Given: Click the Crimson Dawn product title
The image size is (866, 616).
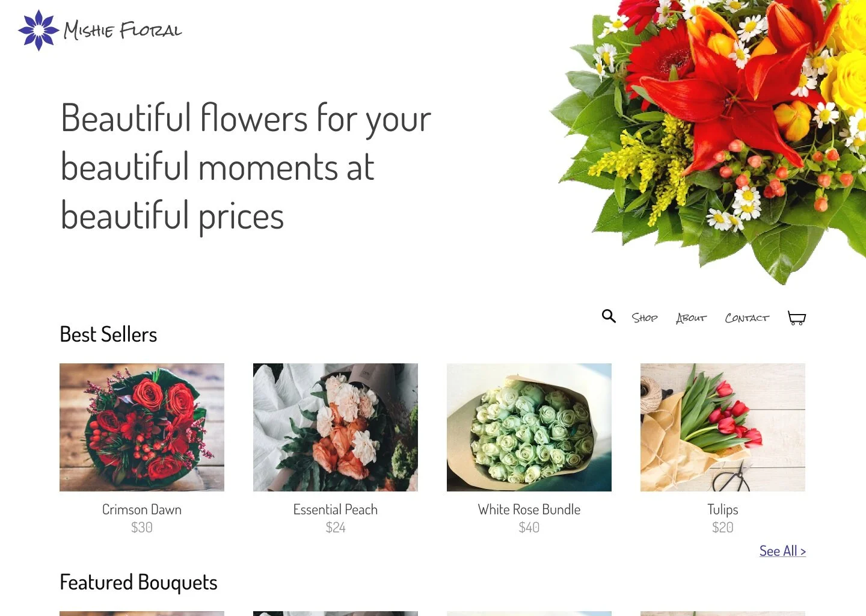Looking at the screenshot, I should click(142, 510).
